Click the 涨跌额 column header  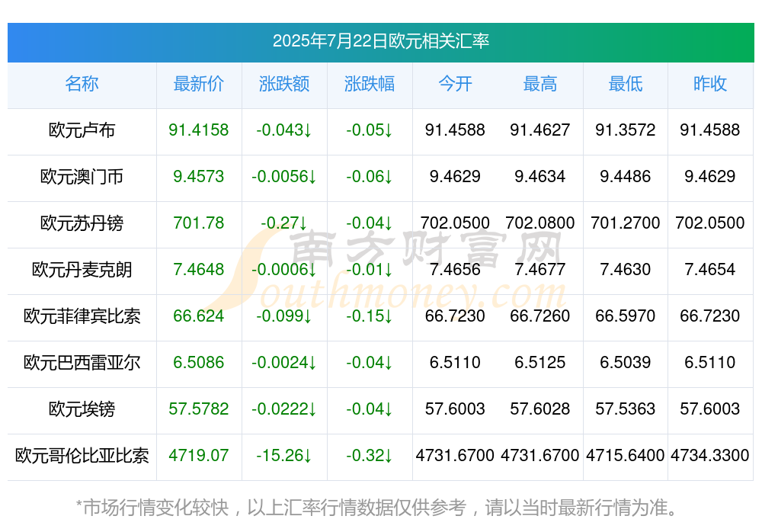(x=283, y=84)
